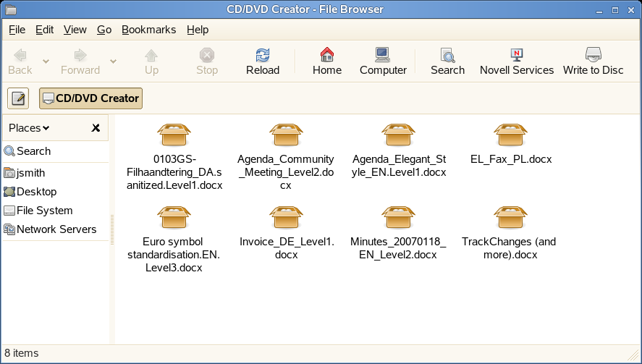The height and width of the screenshot is (364, 642).
Task: Toggle text-based location entry pencil button
Action: [x=18, y=98]
